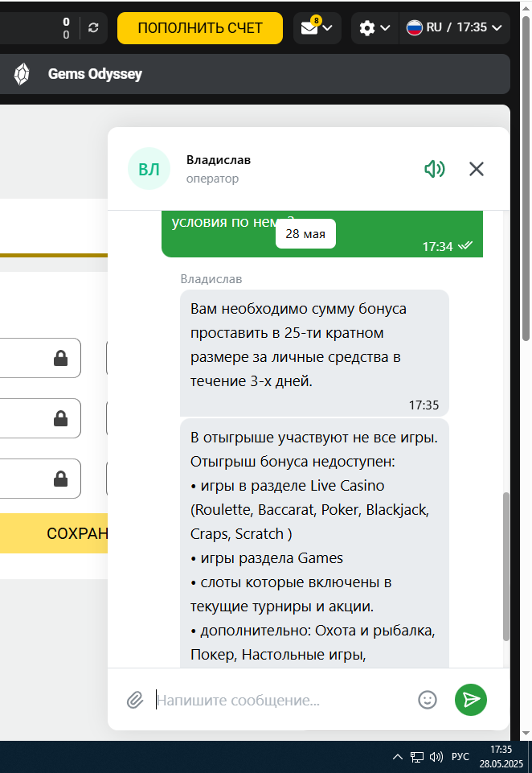Open the emoji picker smiley
532x773 pixels.
coord(427,700)
